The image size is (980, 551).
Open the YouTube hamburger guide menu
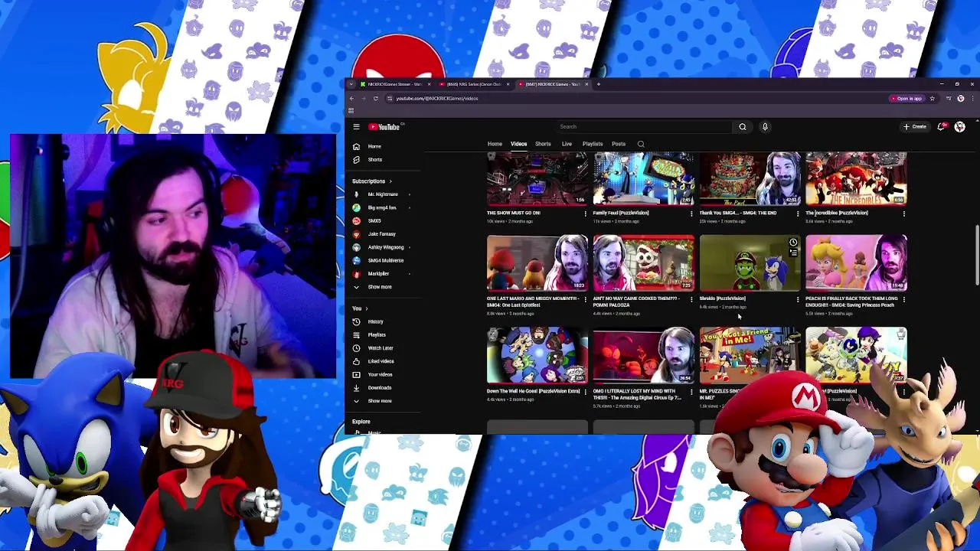pyautogui.click(x=356, y=127)
